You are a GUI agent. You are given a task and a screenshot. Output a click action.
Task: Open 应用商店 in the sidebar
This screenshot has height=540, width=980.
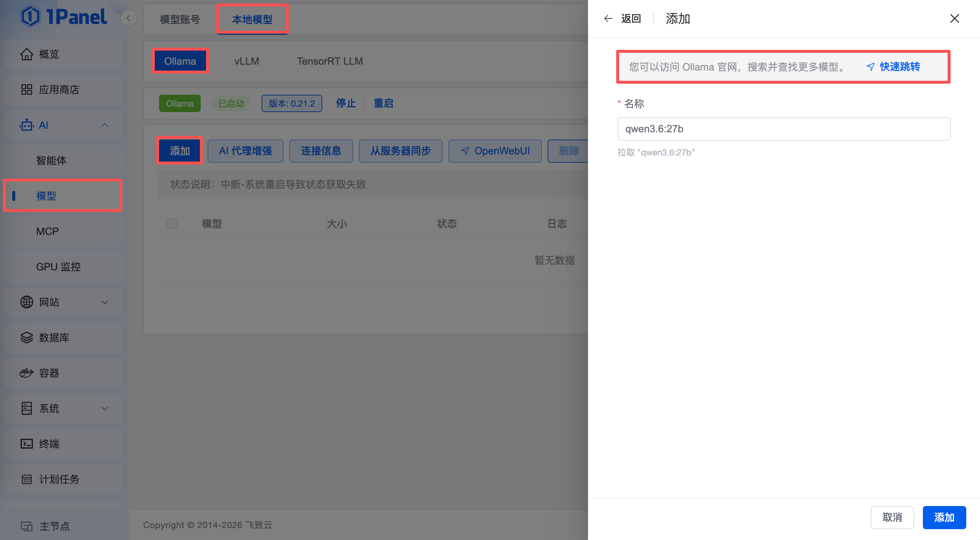coord(64,90)
